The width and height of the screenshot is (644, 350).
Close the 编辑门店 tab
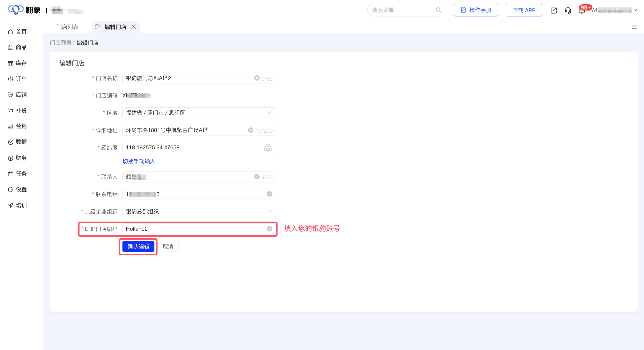point(134,27)
